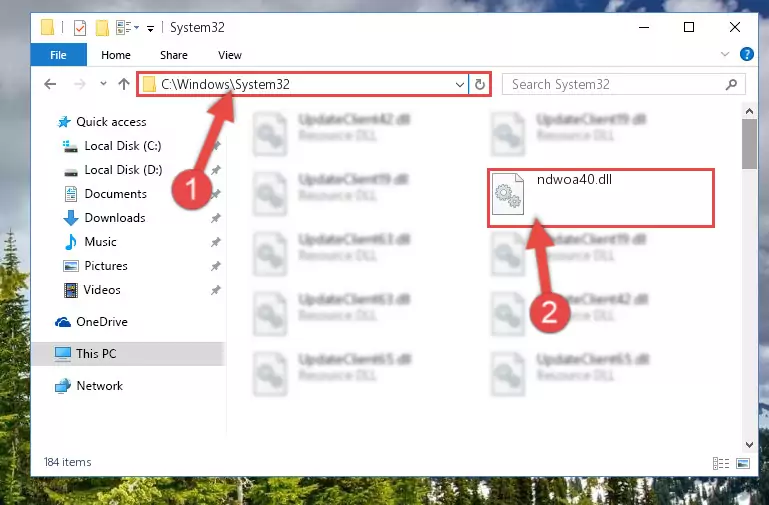
Task: Click the New folder icon in title bar
Action: click(102, 27)
